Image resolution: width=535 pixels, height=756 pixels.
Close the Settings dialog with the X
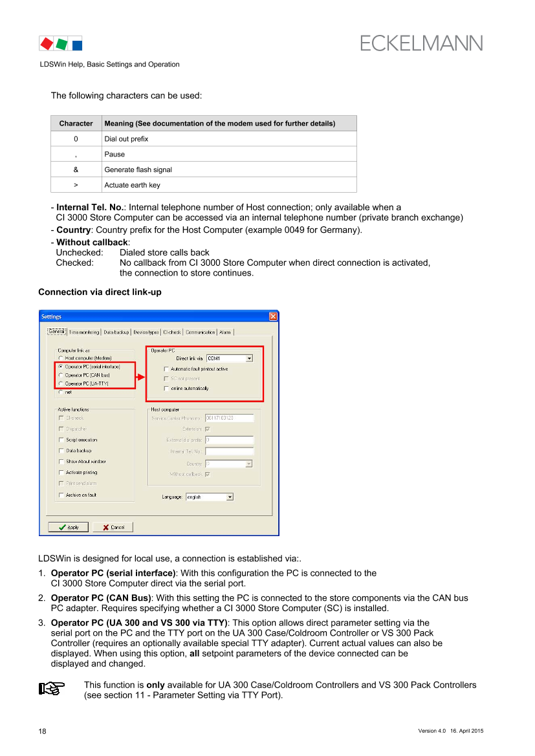coord(273,316)
